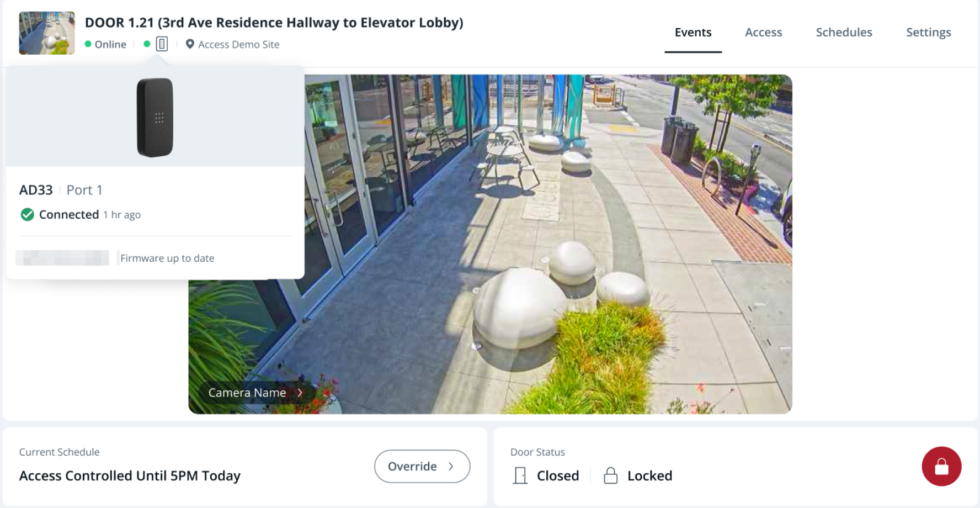Click the camera feed image
Viewport: 980px width, 508px height.
547,245
